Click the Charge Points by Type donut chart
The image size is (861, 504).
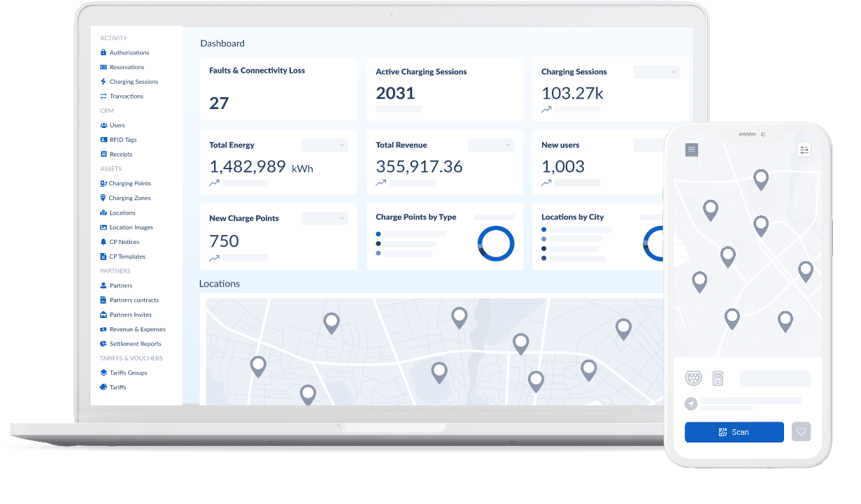click(496, 243)
